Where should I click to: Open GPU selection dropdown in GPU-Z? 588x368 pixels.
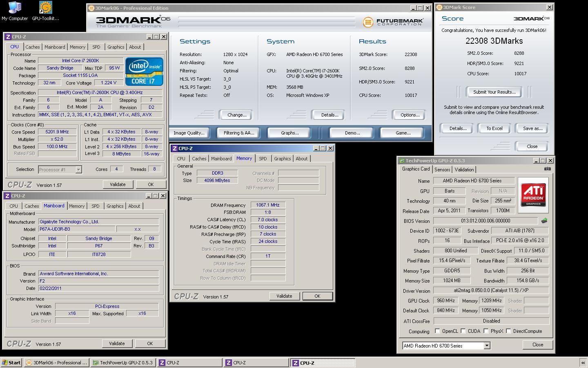coord(487,346)
